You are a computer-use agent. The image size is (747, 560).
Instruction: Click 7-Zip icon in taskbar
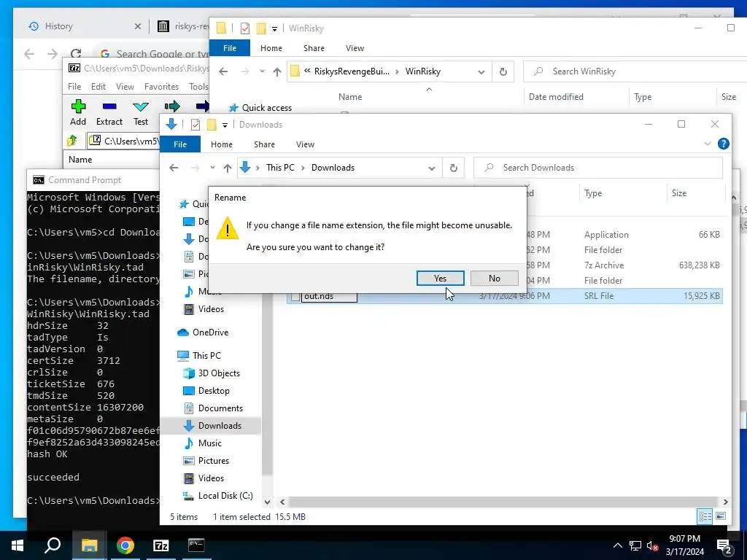[161, 545]
